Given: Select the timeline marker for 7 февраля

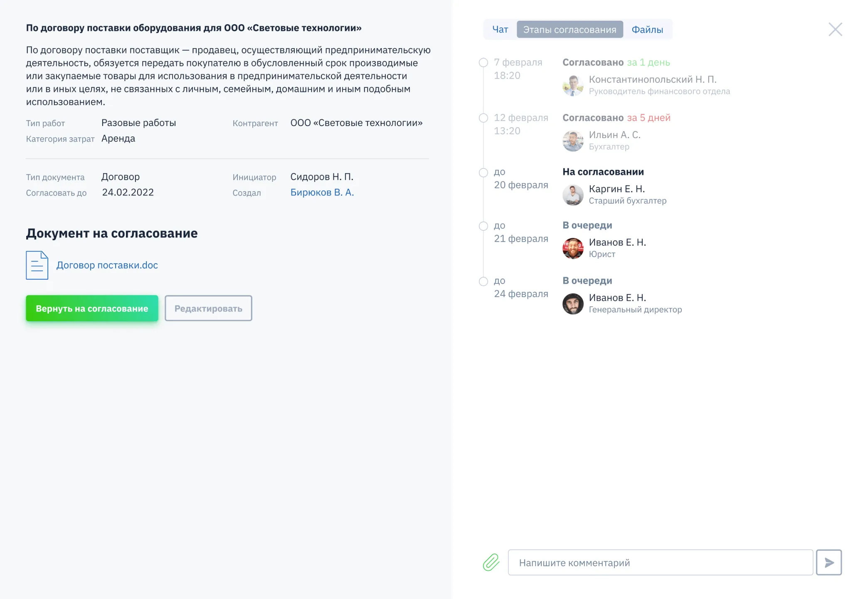Looking at the screenshot, I should click(x=483, y=62).
